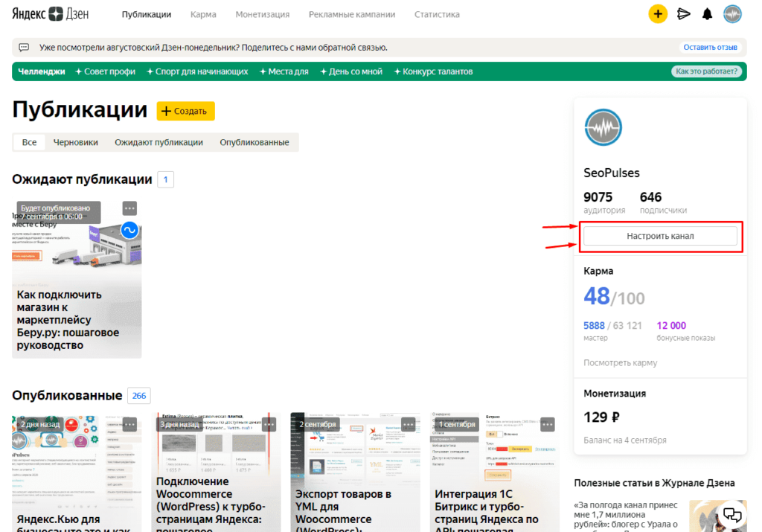Open the Yandex Zen logo home link
Screen dimensions: 762x532
coord(51,14)
